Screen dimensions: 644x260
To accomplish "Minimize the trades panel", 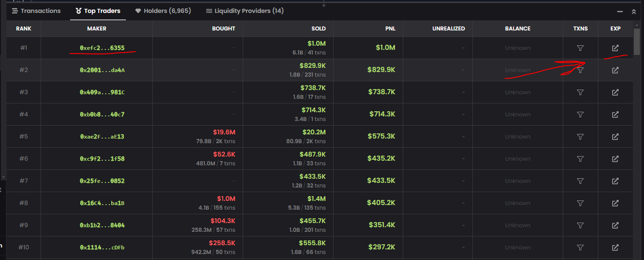I will [x=620, y=12].
